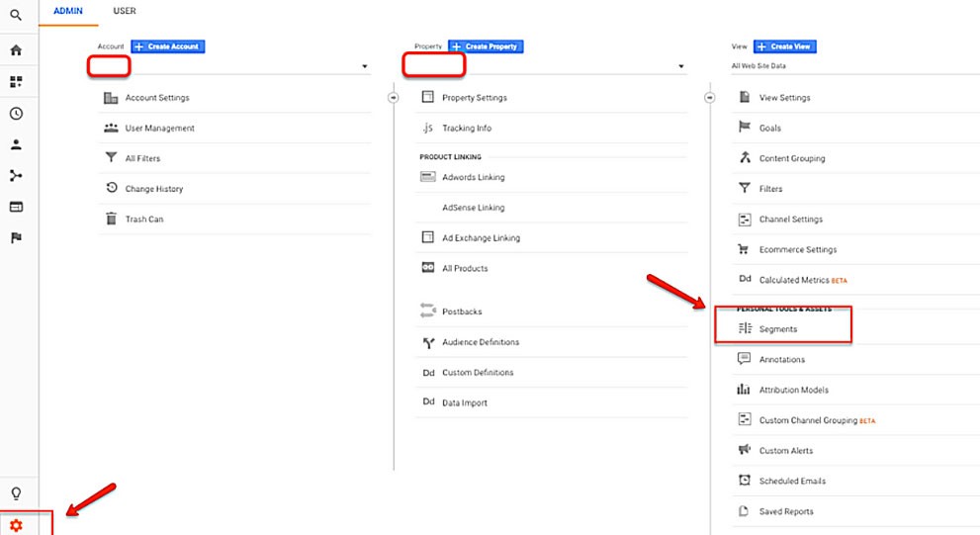The image size is (980, 535).
Task: Open Behavior window sidebar icon
Action: [x=16, y=207]
